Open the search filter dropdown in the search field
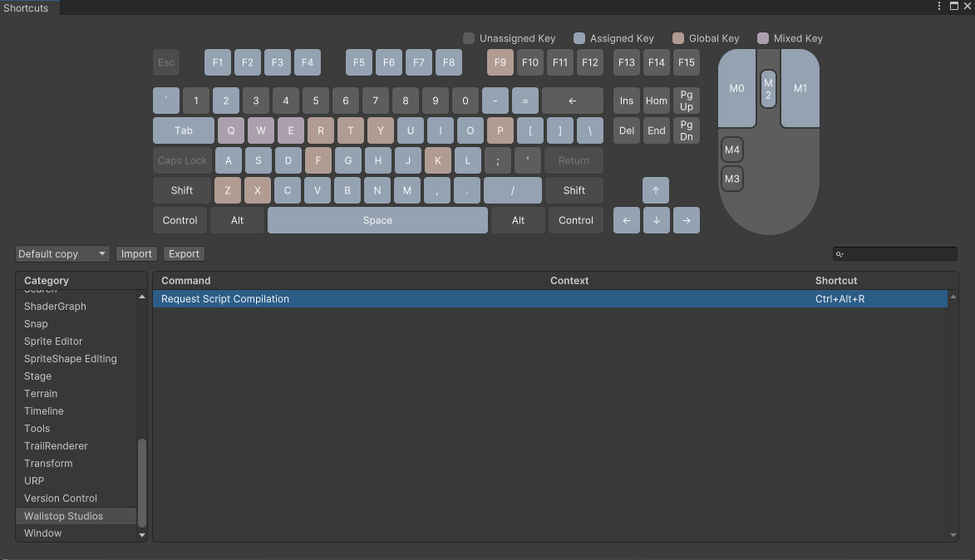Screen dimensions: 975x560 click(841, 253)
